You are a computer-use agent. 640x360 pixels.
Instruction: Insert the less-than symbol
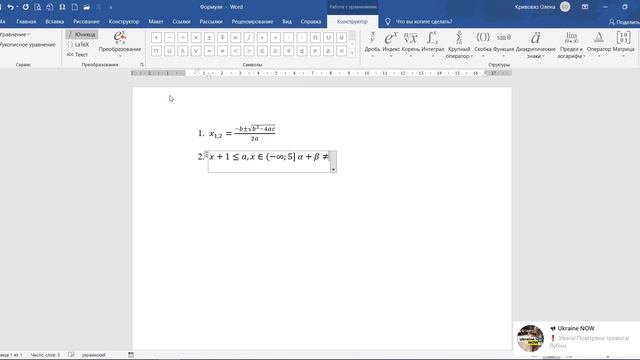pyautogui.click(x=236, y=51)
